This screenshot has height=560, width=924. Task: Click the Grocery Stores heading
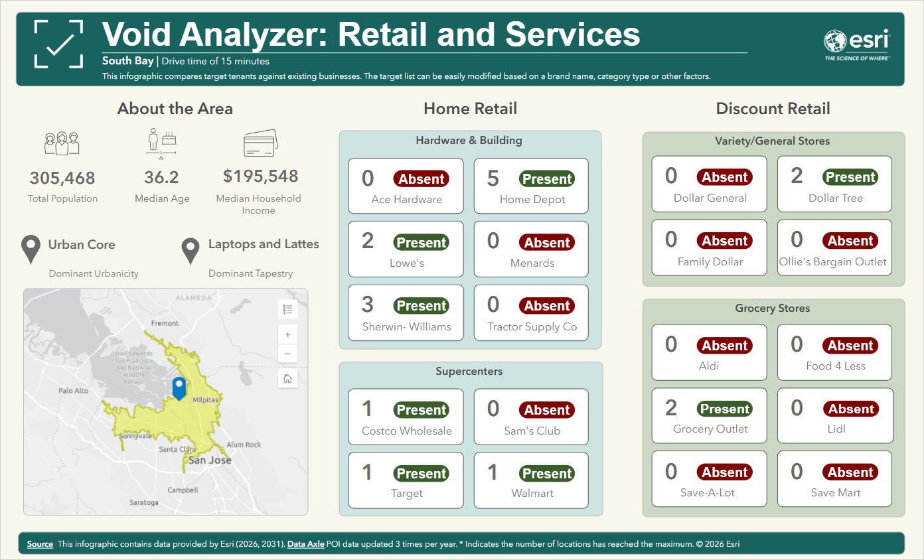[x=772, y=308]
